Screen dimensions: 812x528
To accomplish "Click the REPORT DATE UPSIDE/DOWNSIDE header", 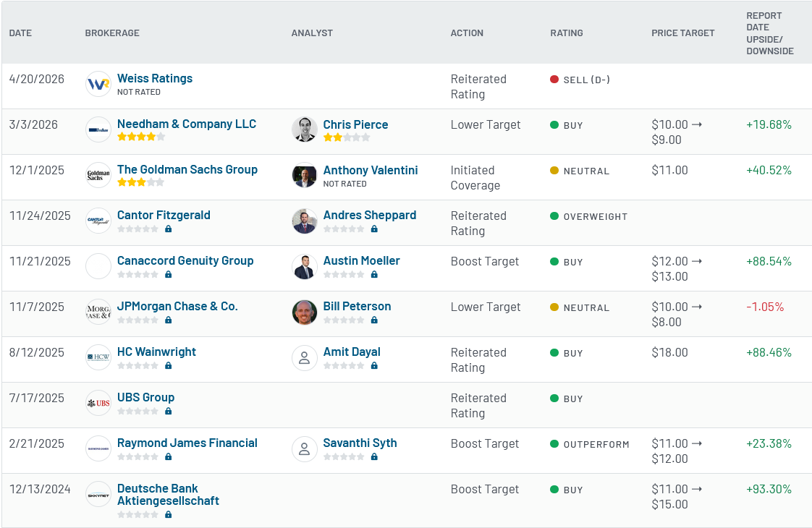I will 770,33.
